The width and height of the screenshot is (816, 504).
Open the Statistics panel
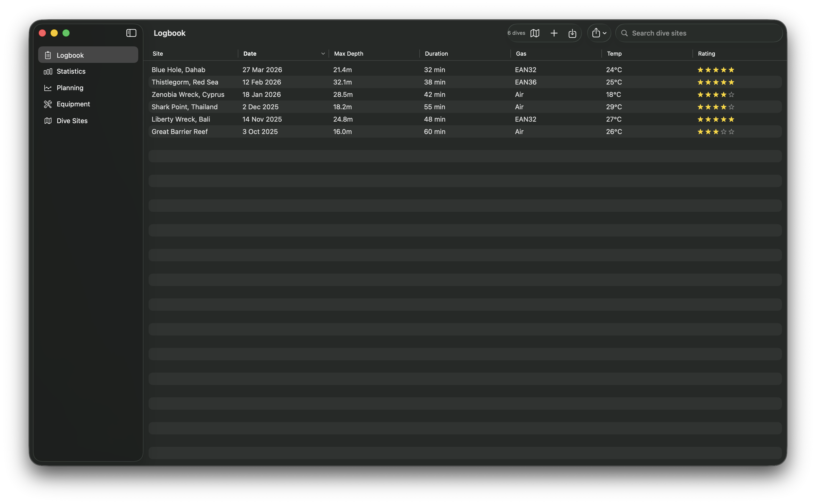point(71,71)
